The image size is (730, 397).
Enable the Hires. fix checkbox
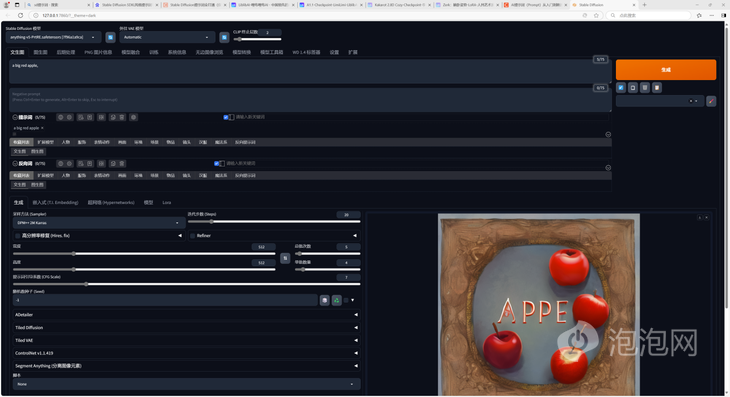pos(18,236)
